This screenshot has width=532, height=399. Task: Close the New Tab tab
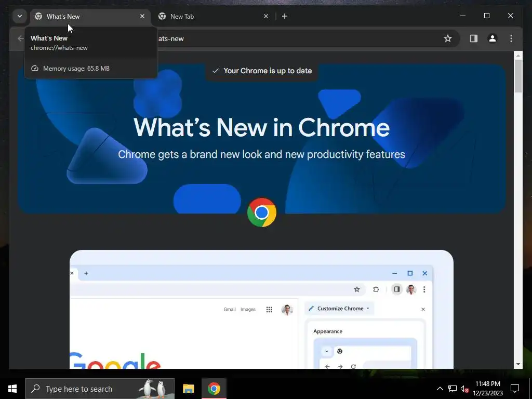266,16
